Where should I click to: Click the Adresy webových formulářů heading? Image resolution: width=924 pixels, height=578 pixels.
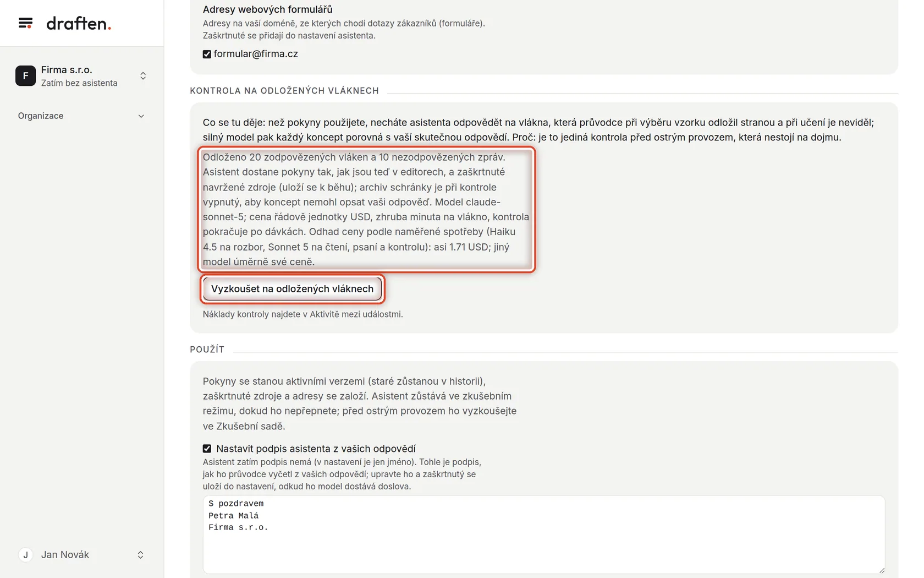coord(267,9)
